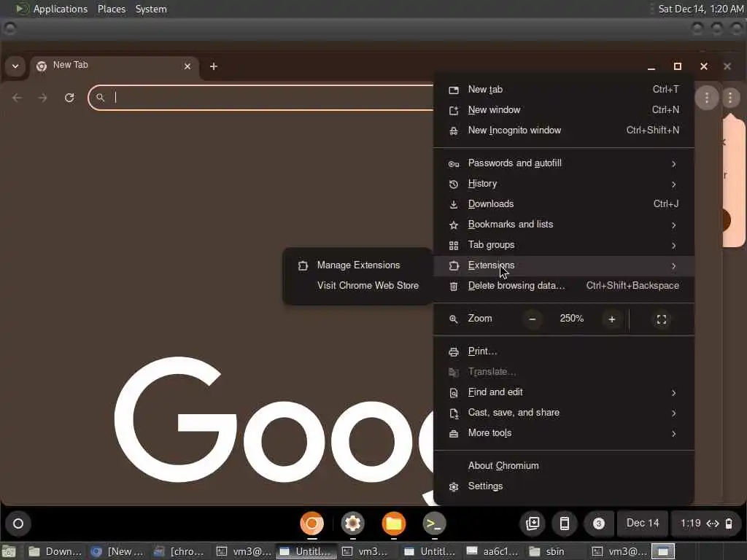Screen dimensions: 747x560
Task: Open the notification count badge showing 3
Action: coord(599,524)
